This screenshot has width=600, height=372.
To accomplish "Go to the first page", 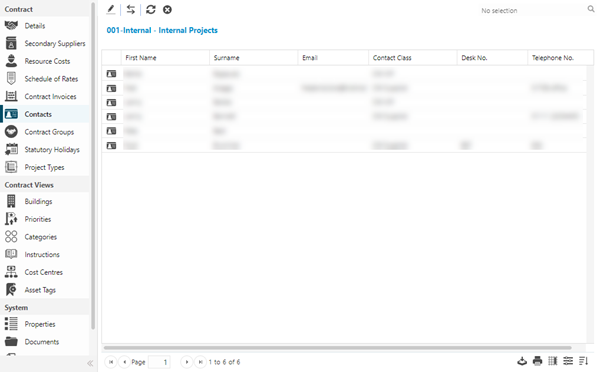I will (x=111, y=362).
